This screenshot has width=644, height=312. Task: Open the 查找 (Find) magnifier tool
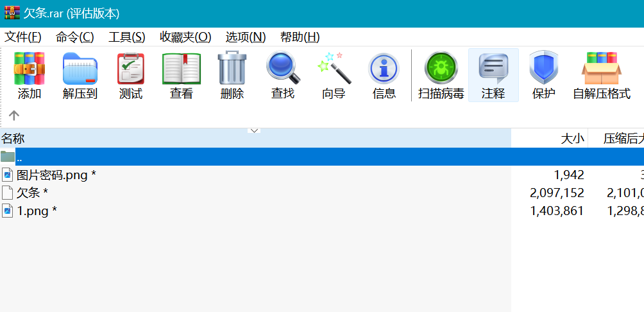tap(283, 68)
